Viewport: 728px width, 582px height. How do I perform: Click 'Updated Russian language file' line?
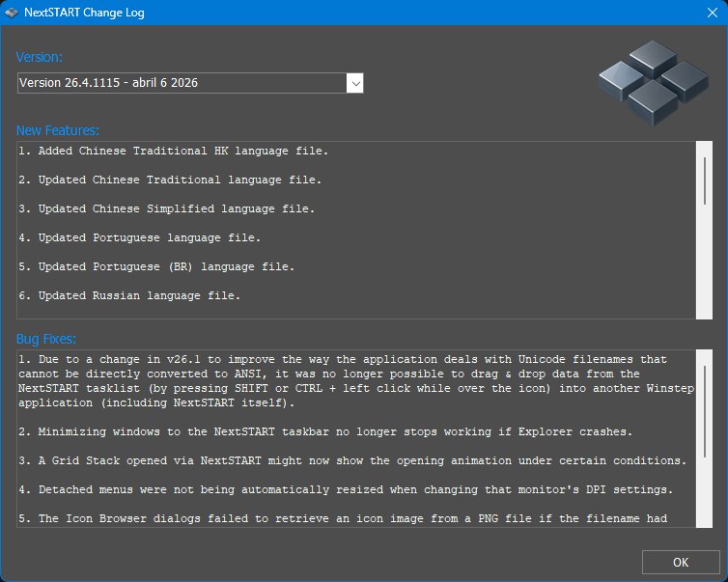(x=129, y=295)
